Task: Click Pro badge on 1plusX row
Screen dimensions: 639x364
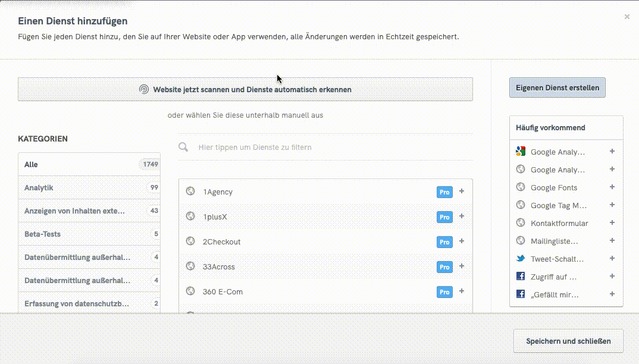Action: [x=444, y=217]
